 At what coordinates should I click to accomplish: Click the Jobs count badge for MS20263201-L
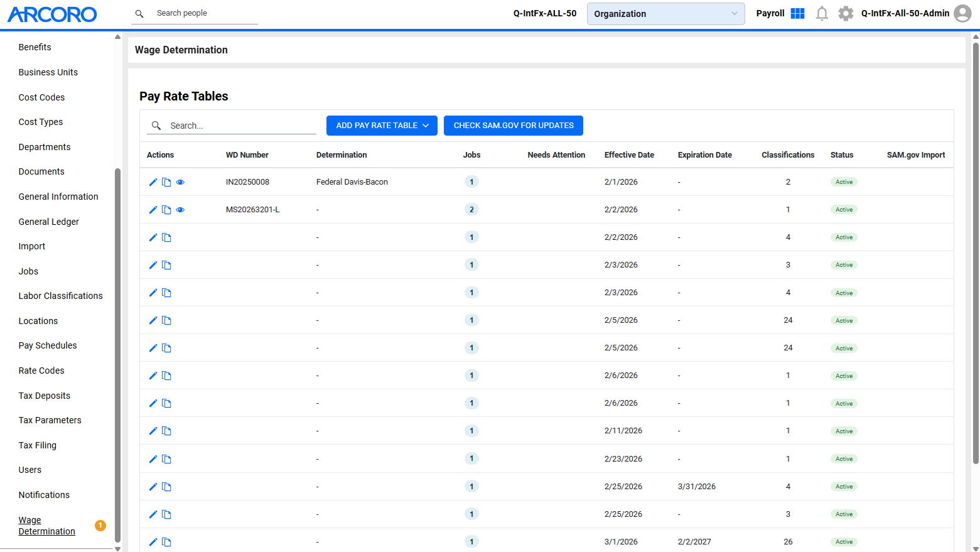471,210
